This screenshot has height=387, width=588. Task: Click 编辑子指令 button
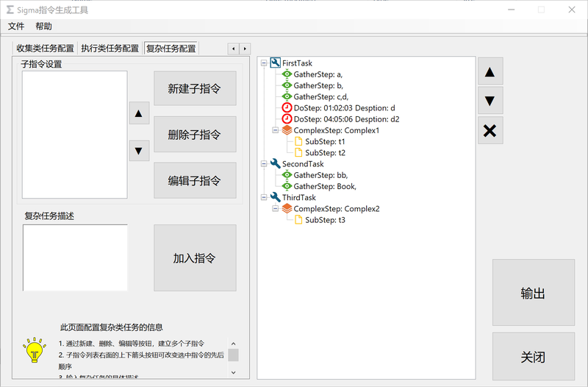195,180
